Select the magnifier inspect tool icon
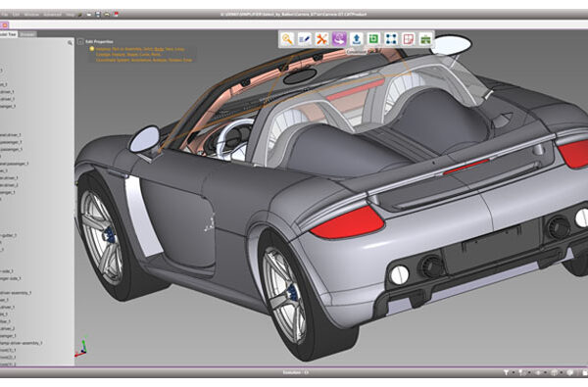 click(287, 38)
